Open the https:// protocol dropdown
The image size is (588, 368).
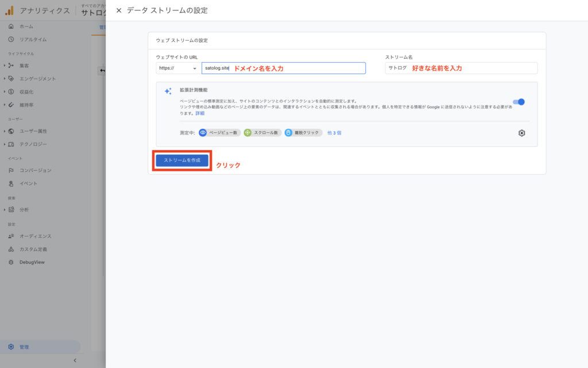tap(177, 68)
